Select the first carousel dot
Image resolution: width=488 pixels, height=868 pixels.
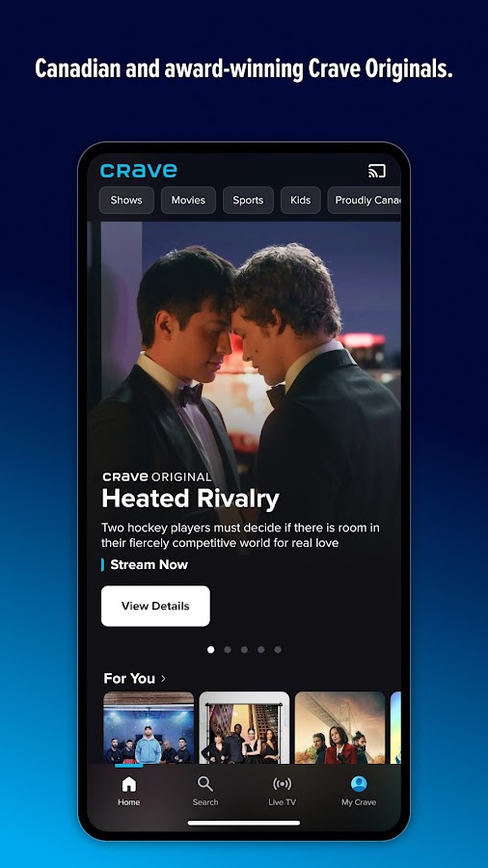coord(211,649)
